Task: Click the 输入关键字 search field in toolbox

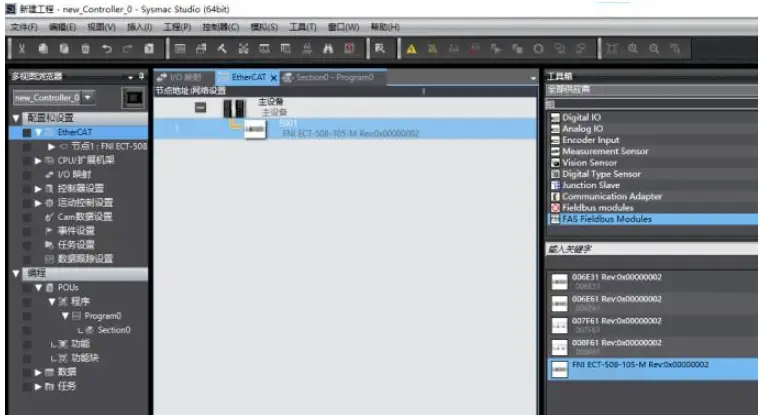Action: click(x=652, y=249)
